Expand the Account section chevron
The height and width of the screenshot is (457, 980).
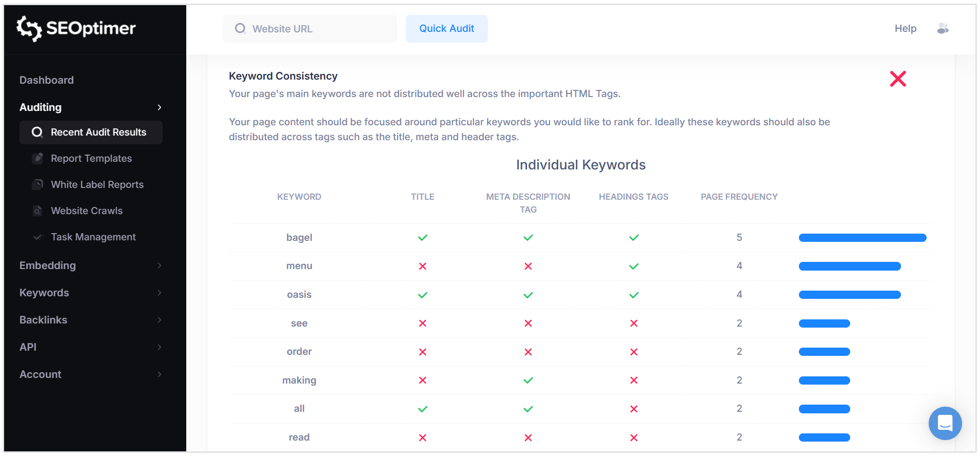pyautogui.click(x=160, y=374)
